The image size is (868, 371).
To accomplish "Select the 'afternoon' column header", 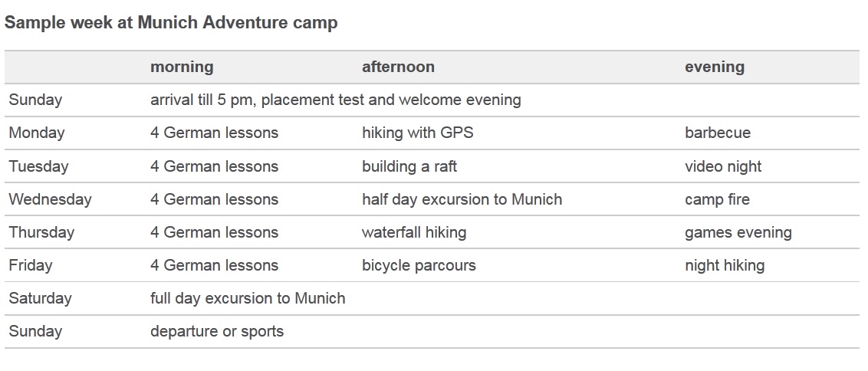I will coord(398,67).
